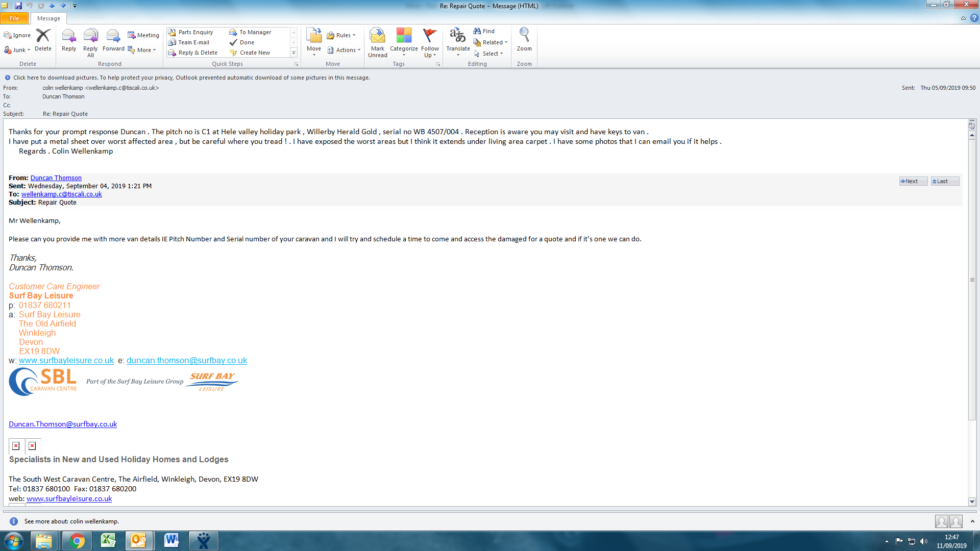
Task: Open the www.surfbayleisure.co.uk signature link
Action: (x=66, y=360)
